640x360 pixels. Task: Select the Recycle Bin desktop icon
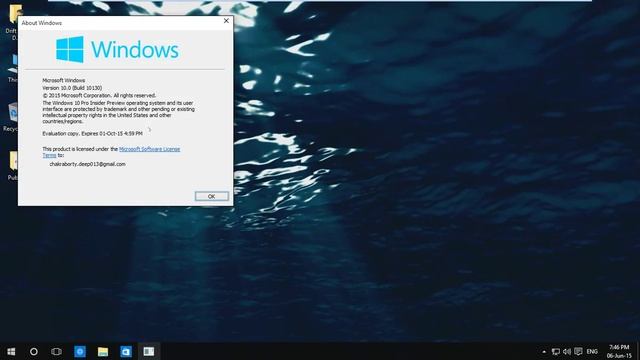pos(12,116)
